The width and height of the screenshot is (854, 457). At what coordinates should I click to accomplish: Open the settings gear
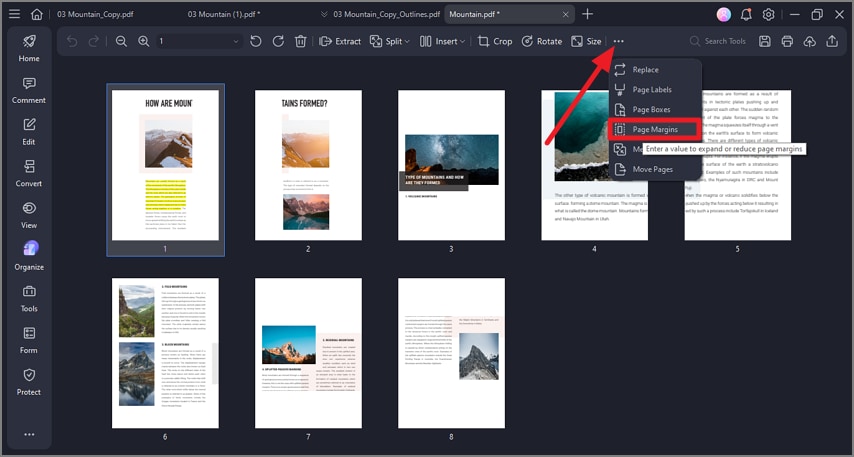[768, 14]
